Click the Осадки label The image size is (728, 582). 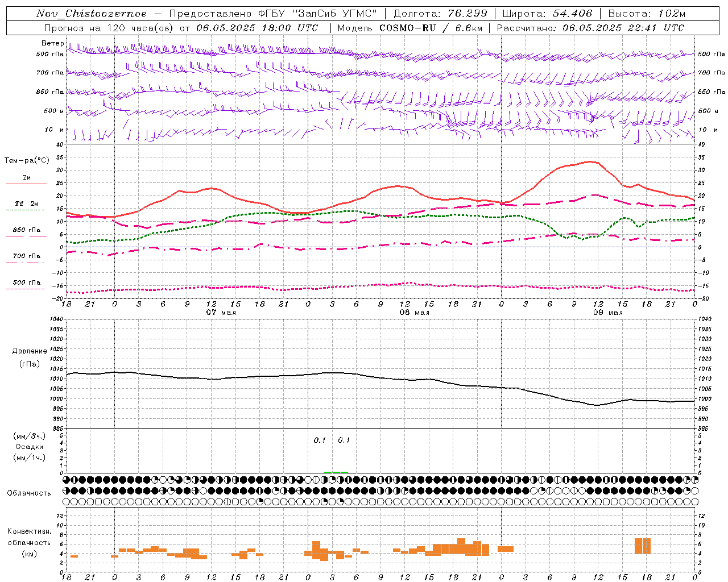pyautogui.click(x=29, y=447)
